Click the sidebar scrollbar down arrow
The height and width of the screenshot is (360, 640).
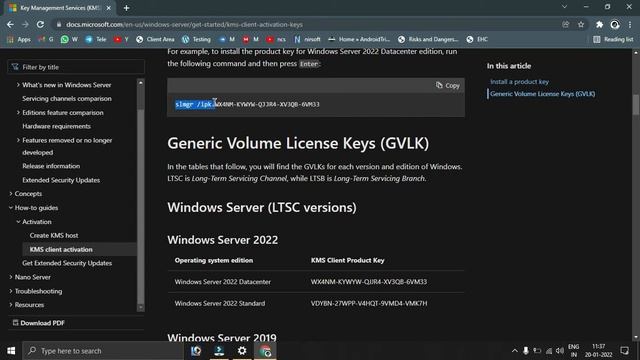[141, 307]
